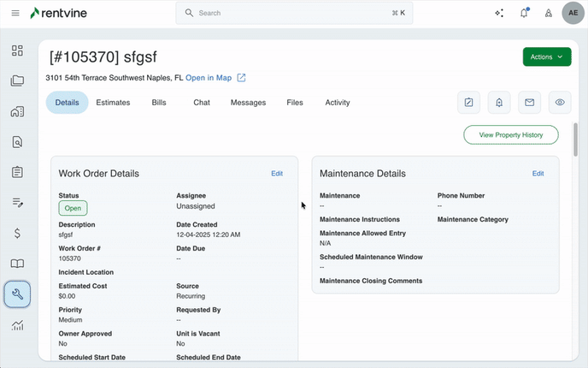Click the rocket icon in top bar
The image size is (588, 368).
548,13
